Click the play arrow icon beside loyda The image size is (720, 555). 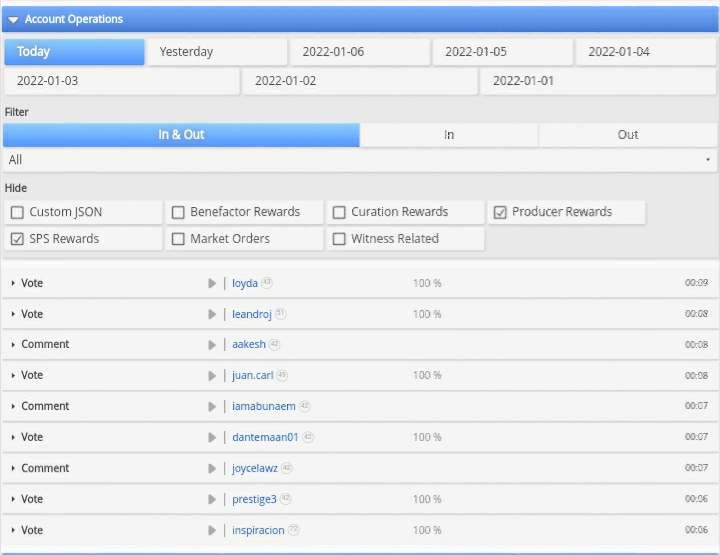click(x=212, y=284)
